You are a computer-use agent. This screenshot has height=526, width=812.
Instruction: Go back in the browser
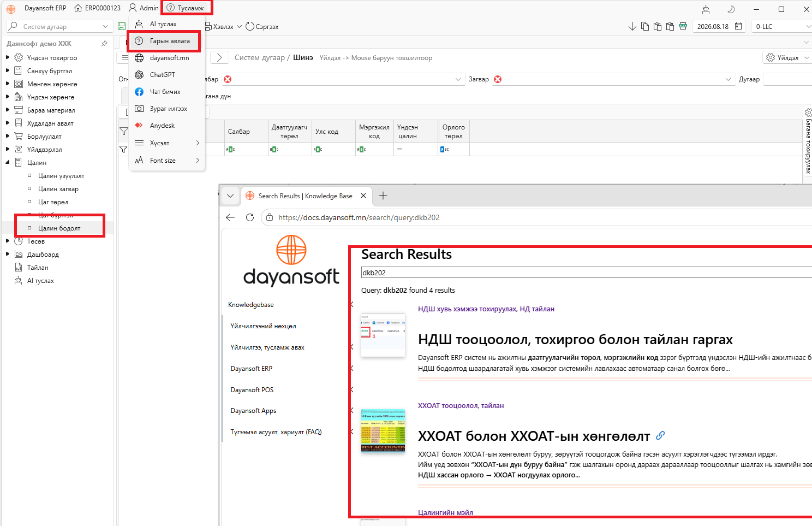(230, 217)
